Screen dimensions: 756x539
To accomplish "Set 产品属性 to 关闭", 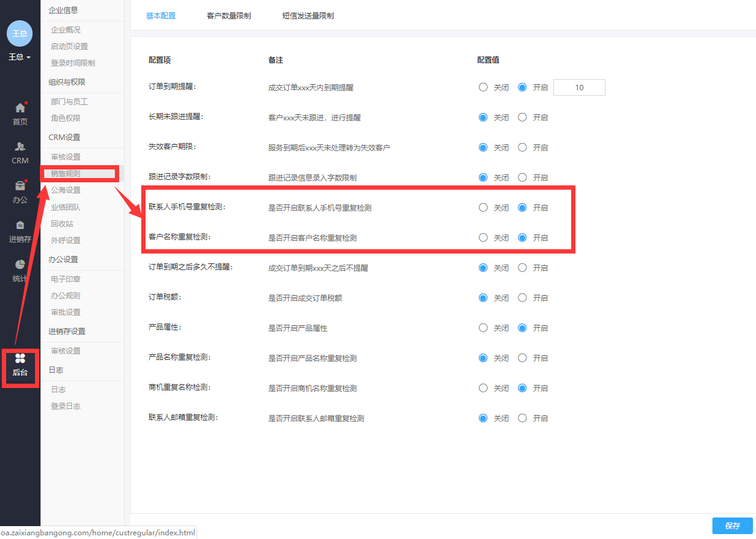I will click(483, 328).
